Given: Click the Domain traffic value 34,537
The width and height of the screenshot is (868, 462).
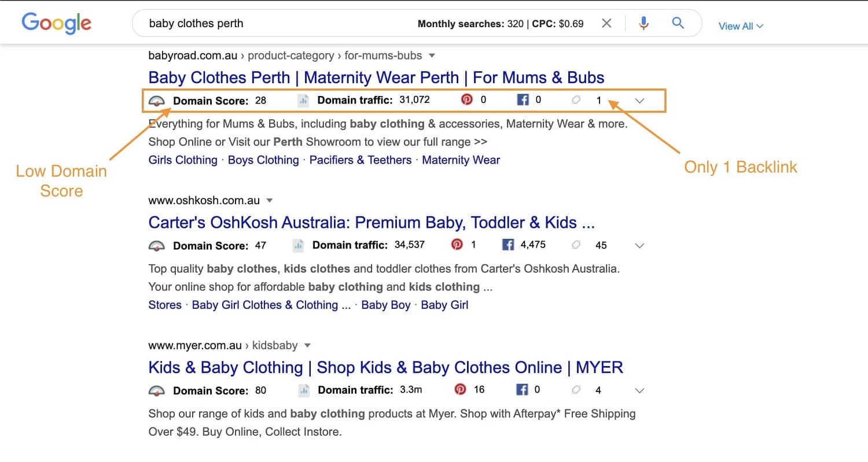Looking at the screenshot, I should 409,245.
